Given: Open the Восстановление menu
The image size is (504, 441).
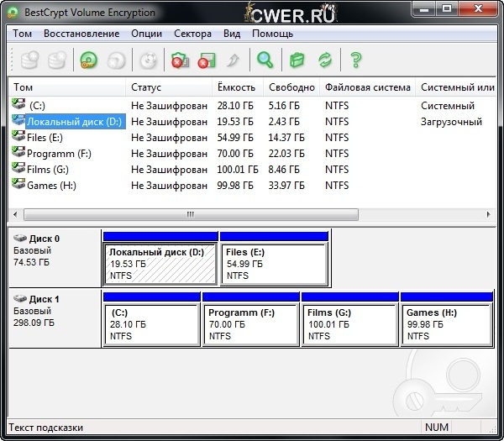Looking at the screenshot, I should pos(81,34).
